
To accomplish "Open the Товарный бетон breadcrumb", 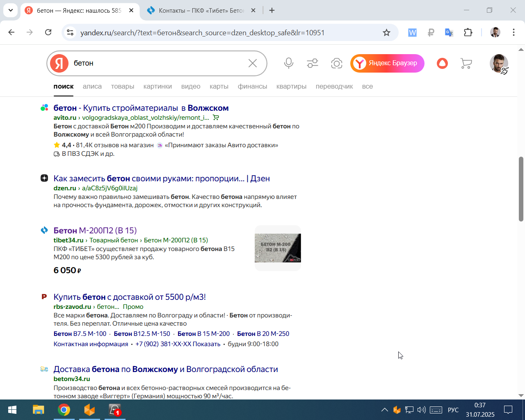I will click(114, 240).
